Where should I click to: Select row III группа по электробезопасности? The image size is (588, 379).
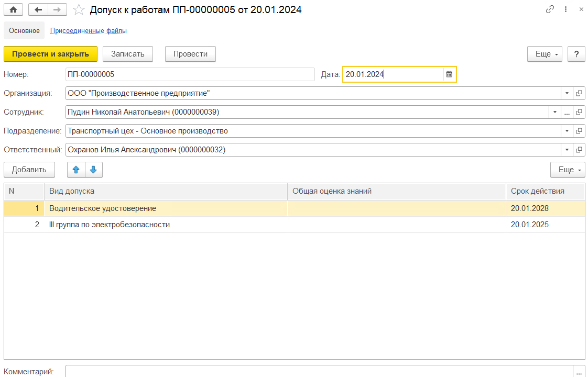click(x=110, y=225)
